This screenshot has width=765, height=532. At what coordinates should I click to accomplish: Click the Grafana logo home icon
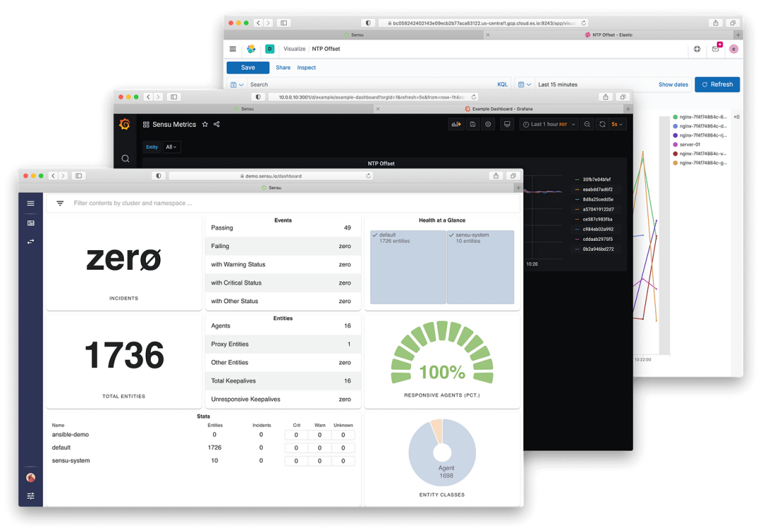point(125,125)
